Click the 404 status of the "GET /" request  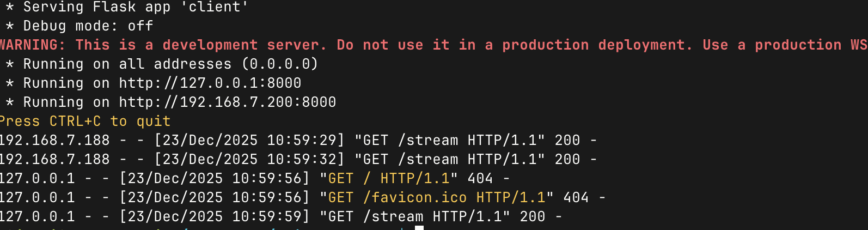pyautogui.click(x=480, y=178)
